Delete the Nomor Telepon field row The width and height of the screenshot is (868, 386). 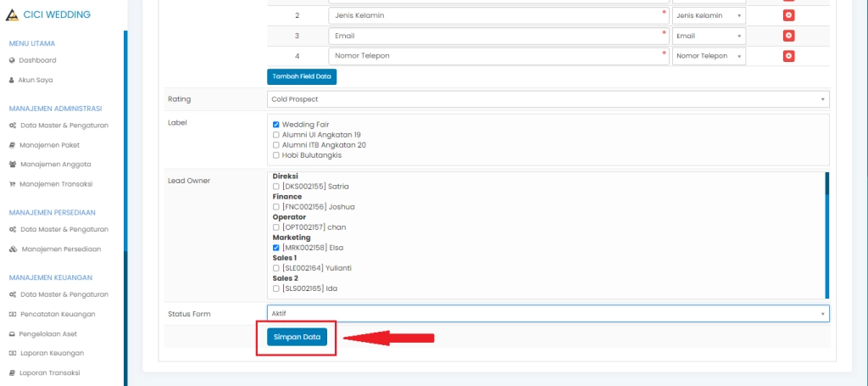pyautogui.click(x=788, y=56)
